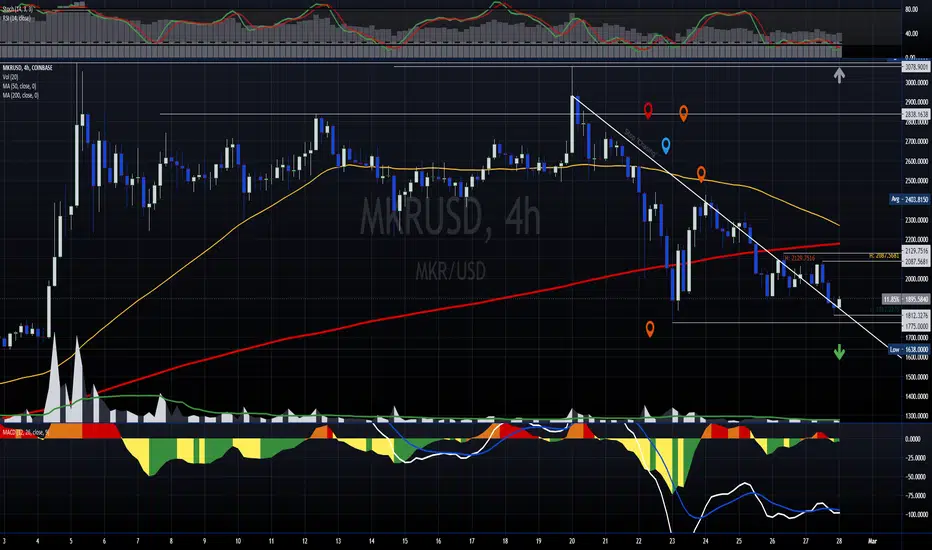Click the 3000.0000 price scale value
932x550 pixels.
click(917, 83)
